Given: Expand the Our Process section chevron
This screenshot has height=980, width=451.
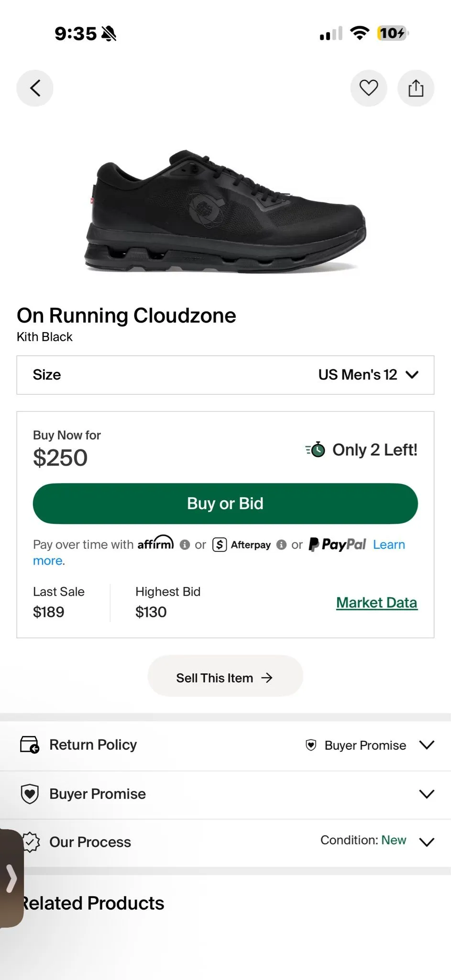Looking at the screenshot, I should pos(427,842).
